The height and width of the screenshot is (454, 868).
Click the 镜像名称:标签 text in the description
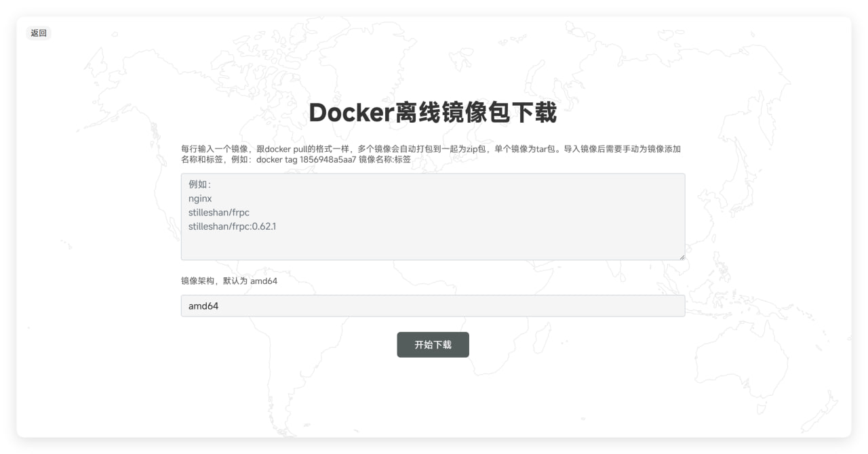[384, 159]
